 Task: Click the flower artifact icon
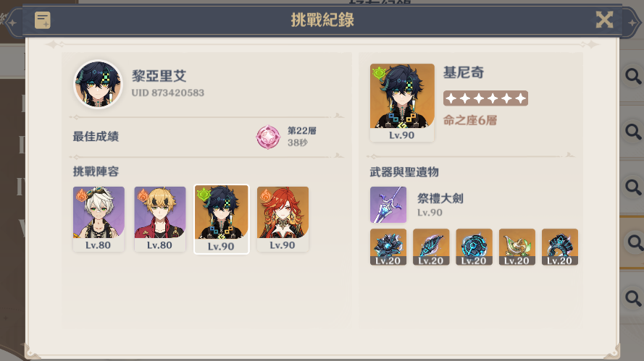[388, 247]
